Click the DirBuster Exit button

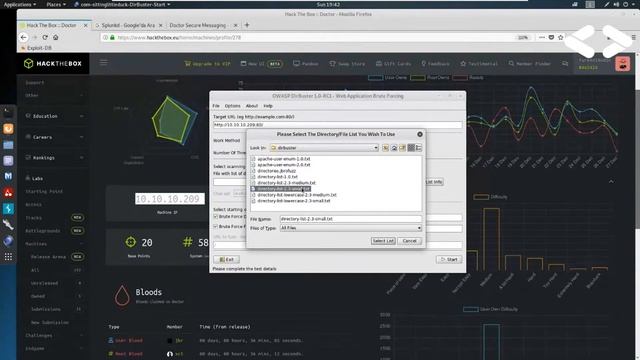click(227, 260)
